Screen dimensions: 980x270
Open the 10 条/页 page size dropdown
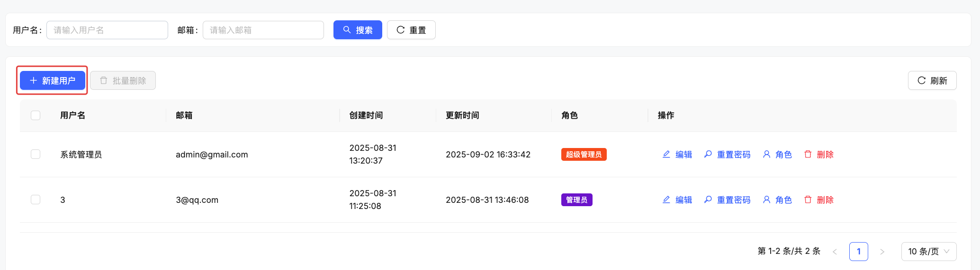928,251
